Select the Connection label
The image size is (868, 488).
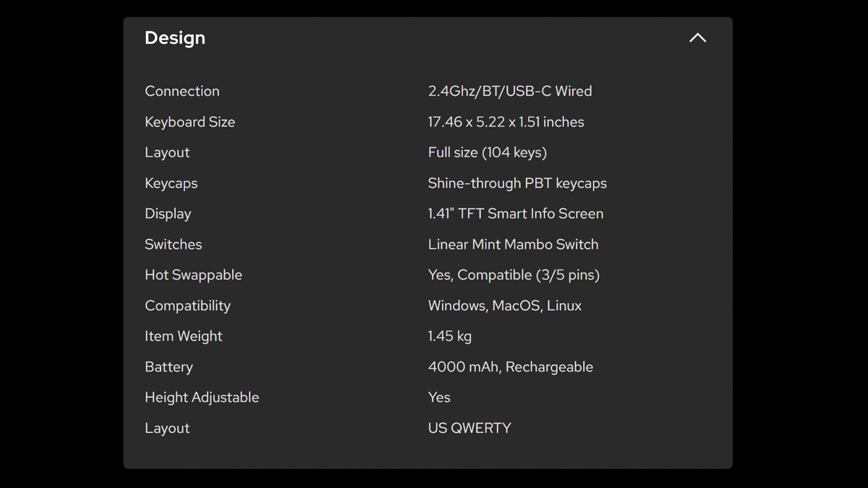[182, 91]
